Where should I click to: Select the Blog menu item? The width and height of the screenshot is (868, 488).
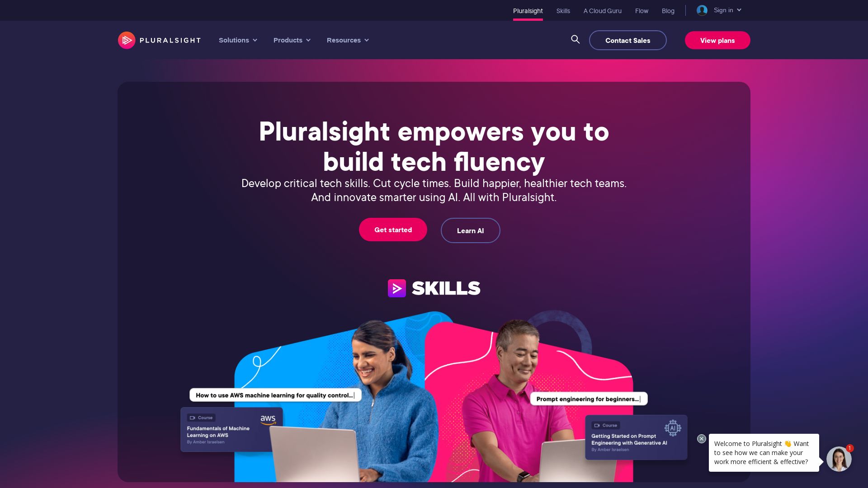[x=668, y=11]
